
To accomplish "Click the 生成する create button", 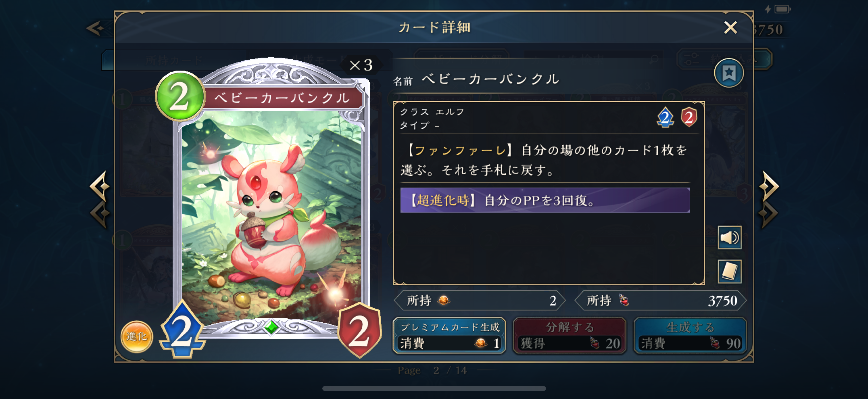I will click(690, 336).
